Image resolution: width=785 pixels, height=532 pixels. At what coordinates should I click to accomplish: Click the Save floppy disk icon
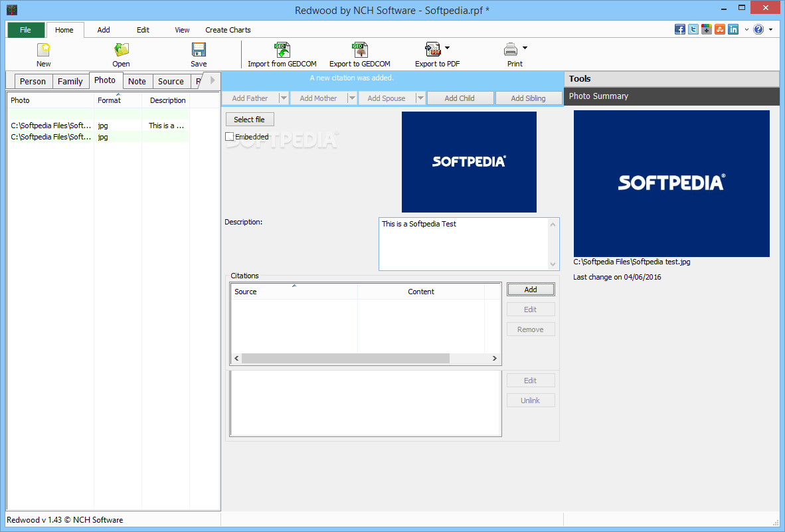[199, 50]
